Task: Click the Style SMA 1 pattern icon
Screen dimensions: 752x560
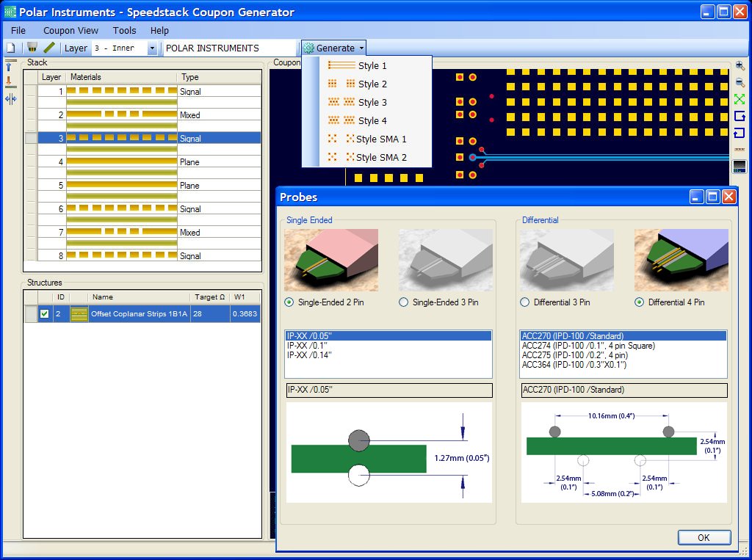Action: (341, 139)
